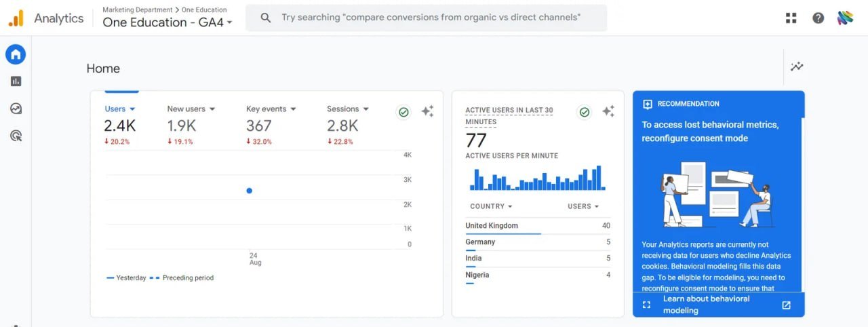The height and width of the screenshot is (327, 868).
Task: Click the recommendation card illustration
Action: click(x=717, y=194)
